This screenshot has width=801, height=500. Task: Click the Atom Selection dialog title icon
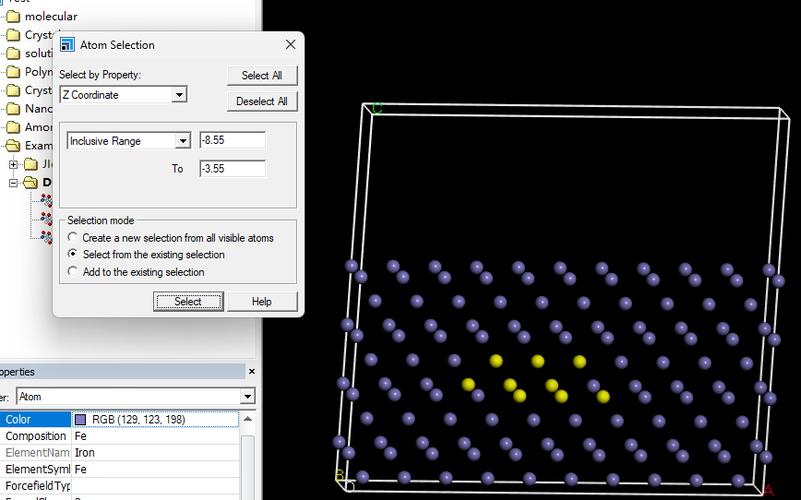pyautogui.click(x=67, y=45)
